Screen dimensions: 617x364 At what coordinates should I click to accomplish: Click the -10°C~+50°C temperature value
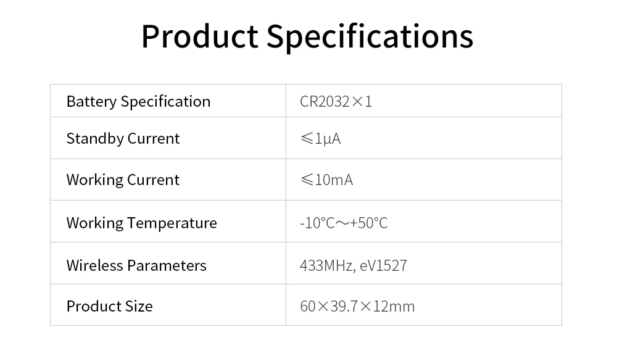344,223
